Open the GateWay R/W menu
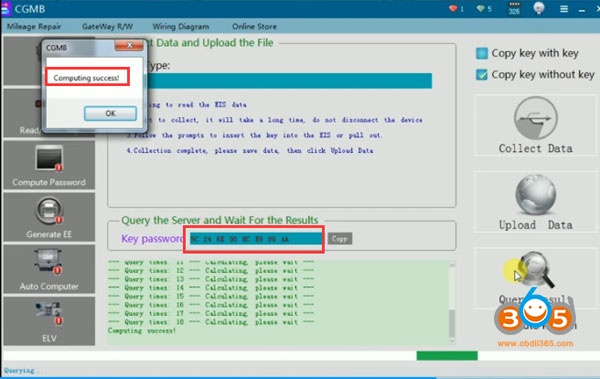The image size is (600, 379). 107,26
